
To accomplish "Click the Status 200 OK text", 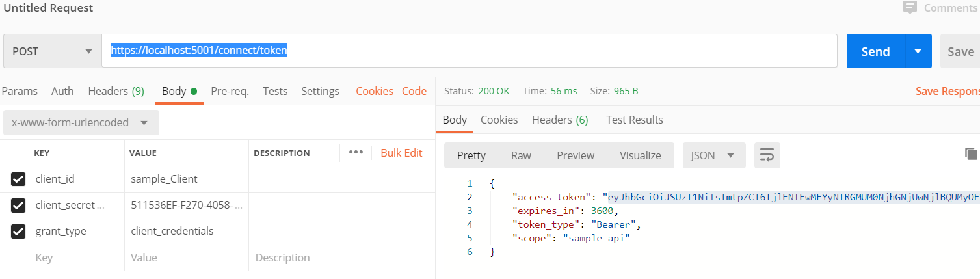I will coord(477,91).
